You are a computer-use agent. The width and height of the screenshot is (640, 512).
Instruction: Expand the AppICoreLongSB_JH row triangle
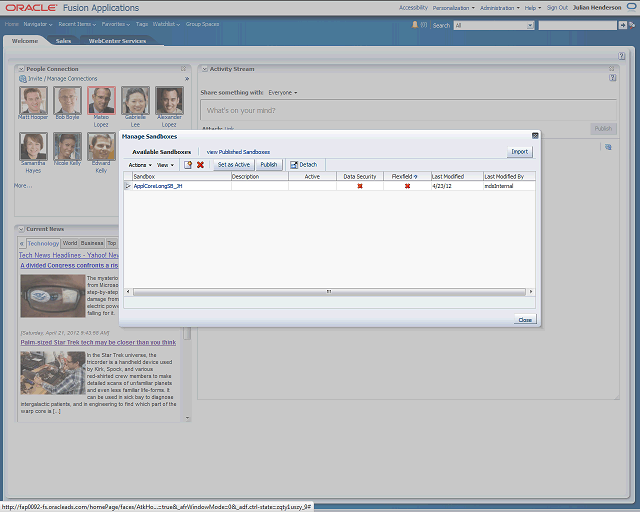pos(127,186)
